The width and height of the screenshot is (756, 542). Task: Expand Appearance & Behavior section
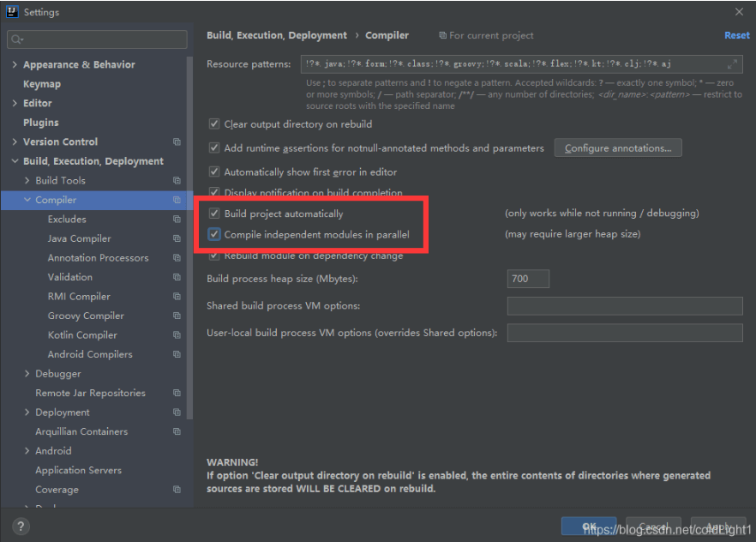tap(15, 64)
